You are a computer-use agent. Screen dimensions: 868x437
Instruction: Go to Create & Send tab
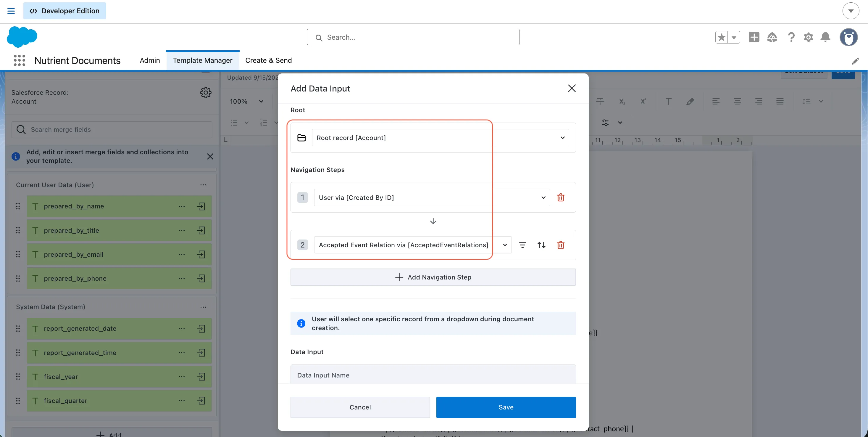click(x=268, y=60)
